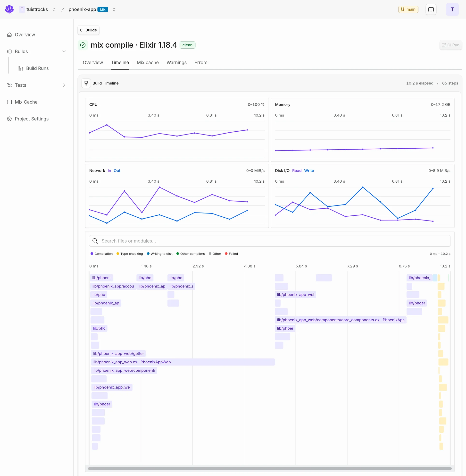Go back to Builds
This screenshot has height=476, width=466.
pyautogui.click(x=88, y=30)
